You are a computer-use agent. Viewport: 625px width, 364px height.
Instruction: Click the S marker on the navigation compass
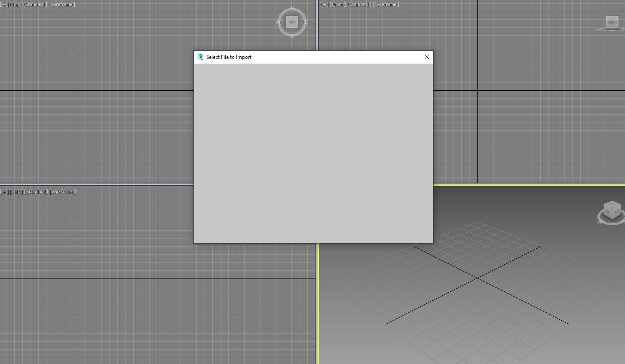292,37
